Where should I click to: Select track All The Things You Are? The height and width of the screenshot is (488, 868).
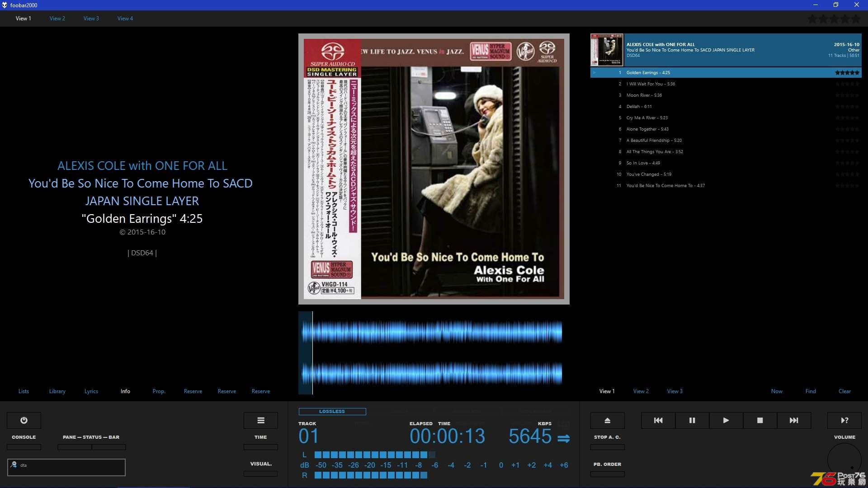(726, 151)
